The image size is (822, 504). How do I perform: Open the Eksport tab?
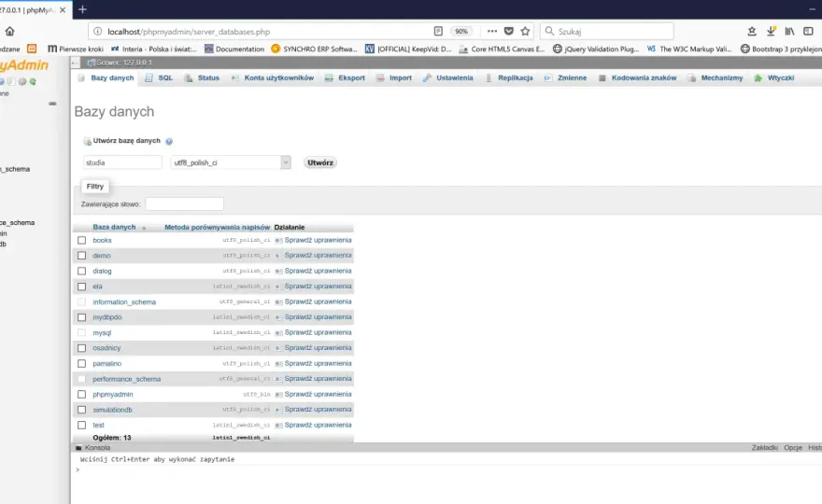point(345,78)
